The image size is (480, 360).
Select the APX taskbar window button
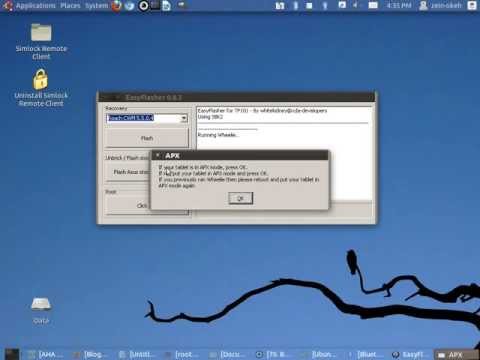click(x=455, y=354)
